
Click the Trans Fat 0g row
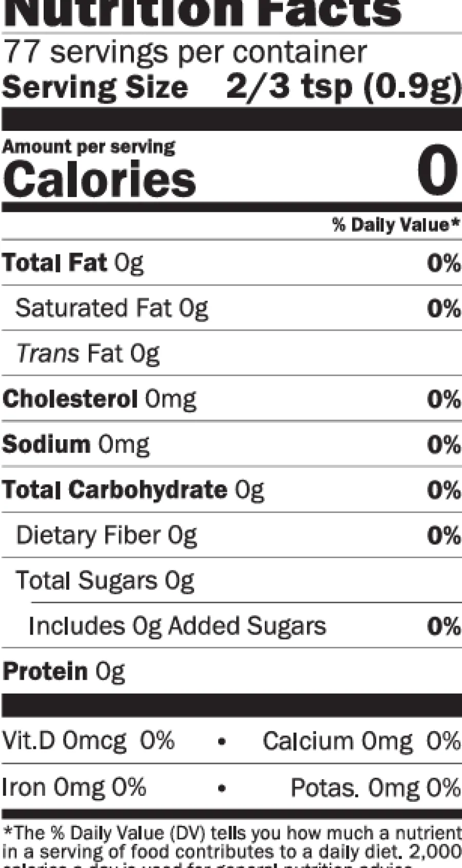click(232, 353)
